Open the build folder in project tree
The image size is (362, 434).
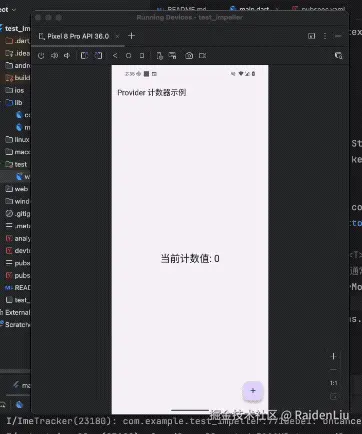[18, 78]
